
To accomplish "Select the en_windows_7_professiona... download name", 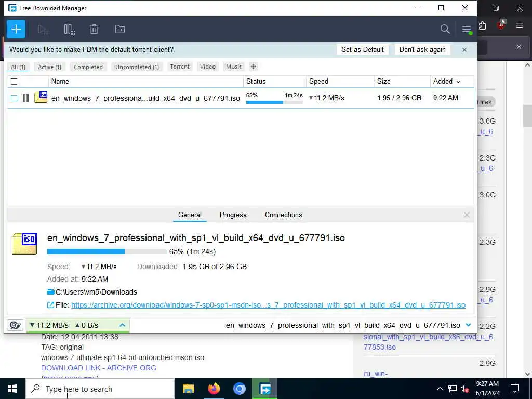I will point(145,98).
